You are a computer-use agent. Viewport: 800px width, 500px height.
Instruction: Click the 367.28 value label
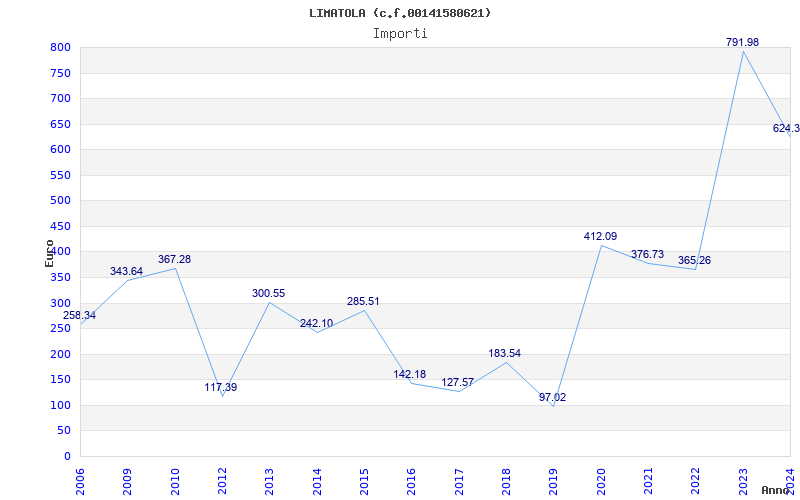tap(174, 259)
